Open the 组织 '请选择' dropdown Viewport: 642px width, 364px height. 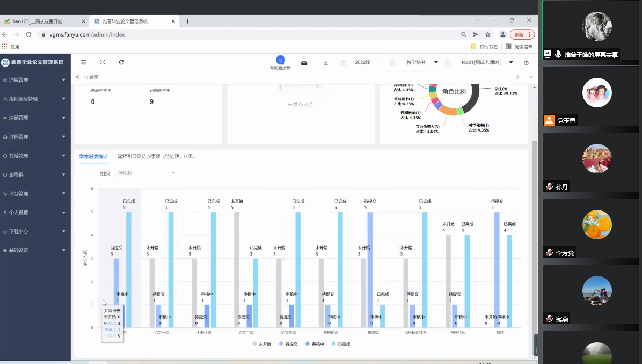(x=147, y=173)
